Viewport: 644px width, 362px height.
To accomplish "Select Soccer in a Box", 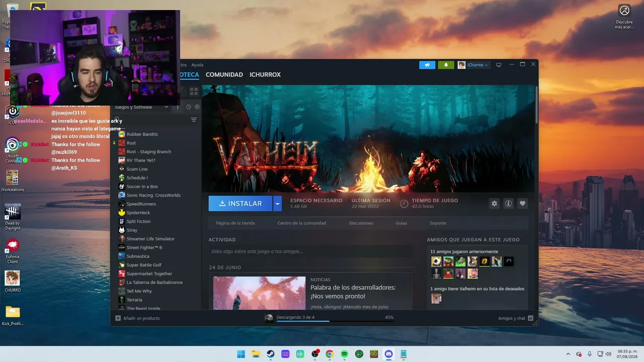I will point(142,187).
